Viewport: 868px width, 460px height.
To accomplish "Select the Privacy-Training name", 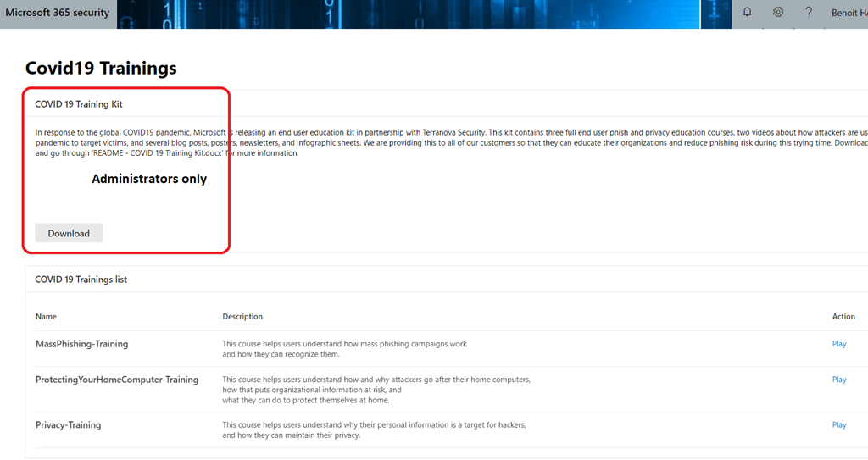I will (68, 424).
